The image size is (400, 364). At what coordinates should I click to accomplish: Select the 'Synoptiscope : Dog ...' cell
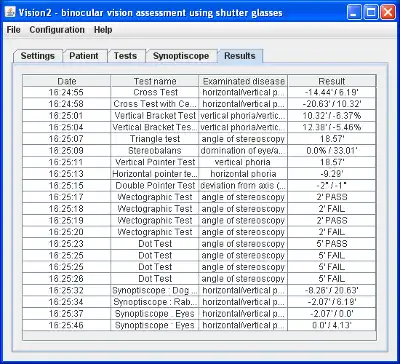pos(155,290)
